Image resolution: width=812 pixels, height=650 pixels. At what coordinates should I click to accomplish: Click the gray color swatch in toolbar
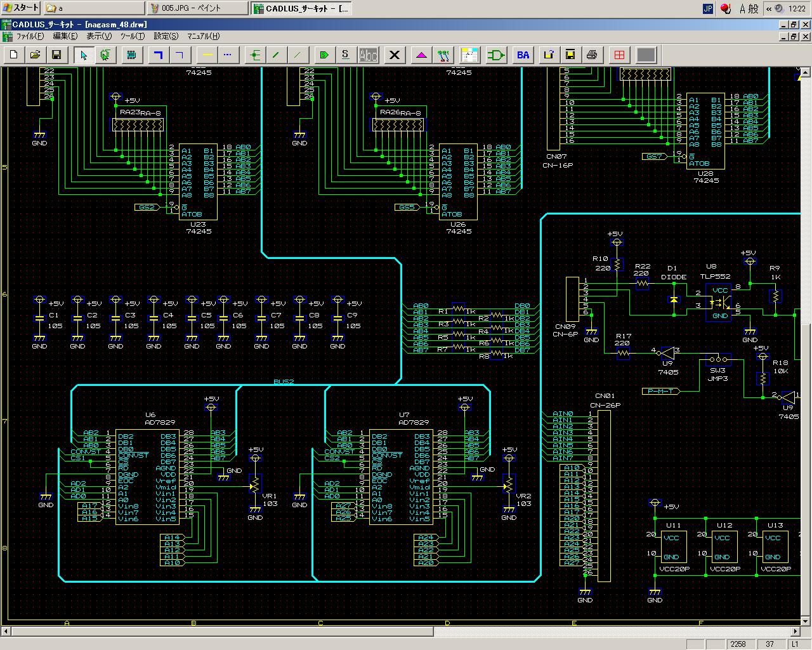point(646,55)
